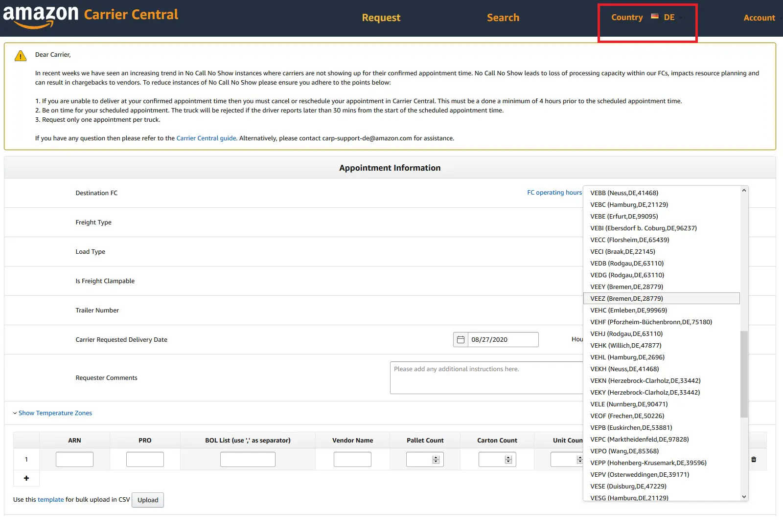Viewport: 783px width, 532px height.
Task: Expand the Show Temperature Zones section
Action: tap(55, 413)
